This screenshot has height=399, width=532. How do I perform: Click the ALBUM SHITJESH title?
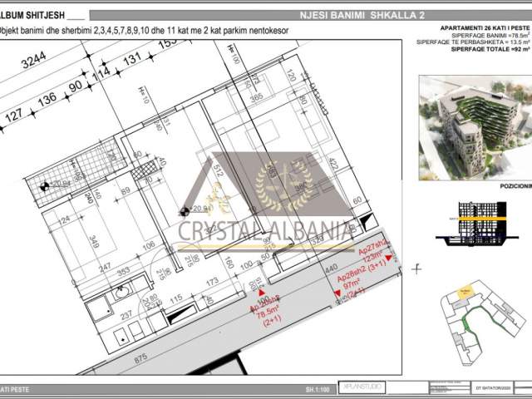[32, 15]
